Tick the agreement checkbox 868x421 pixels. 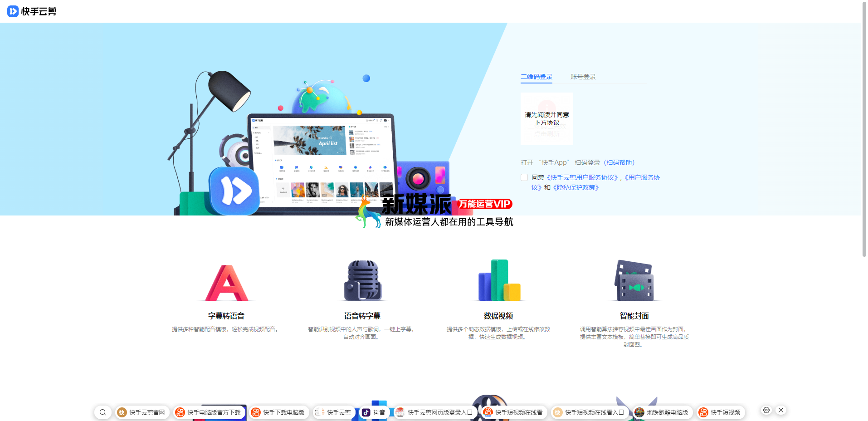(524, 177)
